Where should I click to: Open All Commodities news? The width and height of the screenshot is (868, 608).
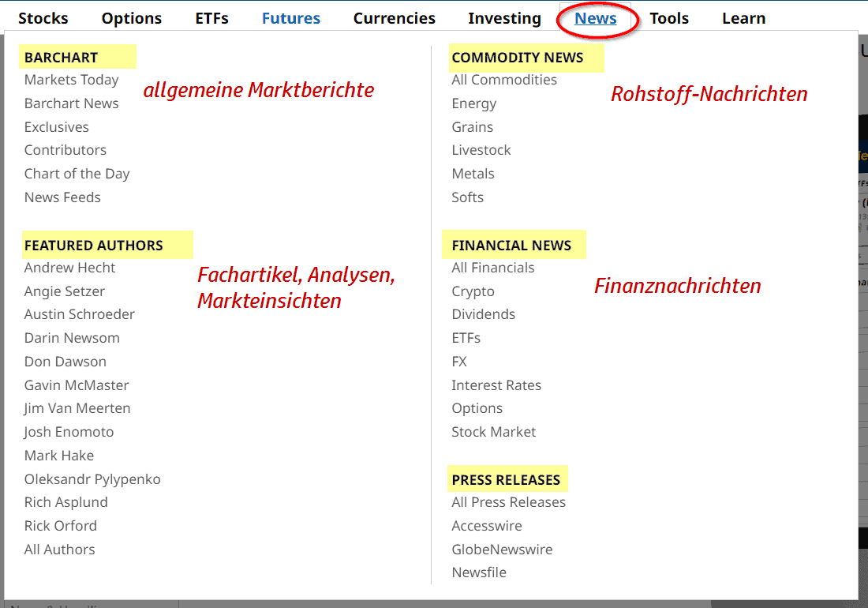(504, 80)
